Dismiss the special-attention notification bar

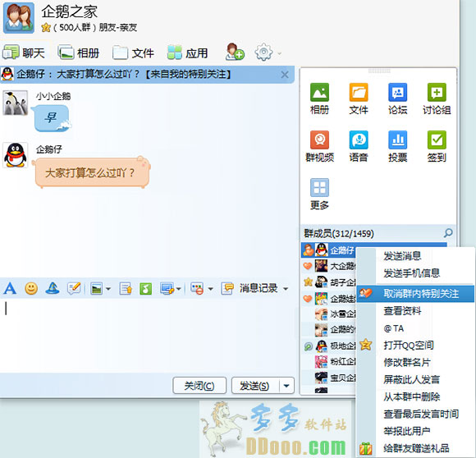[x=285, y=75]
